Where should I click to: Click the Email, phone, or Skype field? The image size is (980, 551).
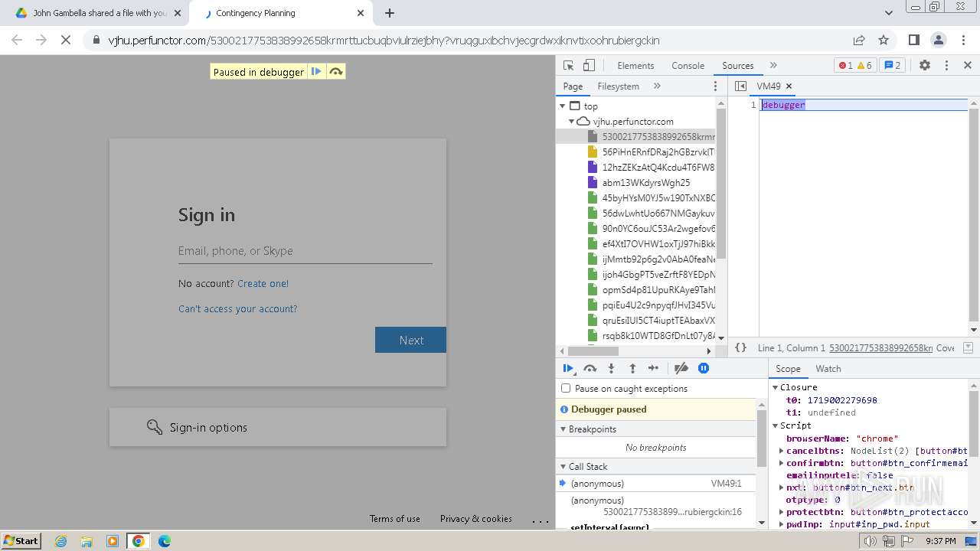[305, 251]
